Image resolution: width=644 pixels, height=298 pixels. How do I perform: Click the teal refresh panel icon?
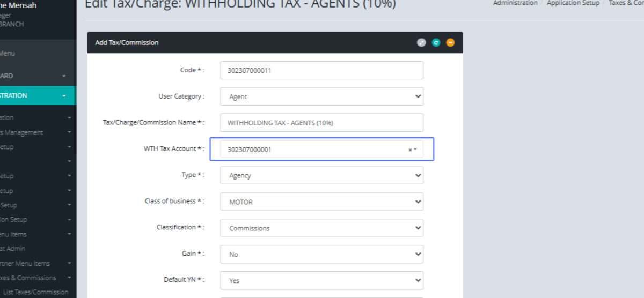(x=436, y=42)
